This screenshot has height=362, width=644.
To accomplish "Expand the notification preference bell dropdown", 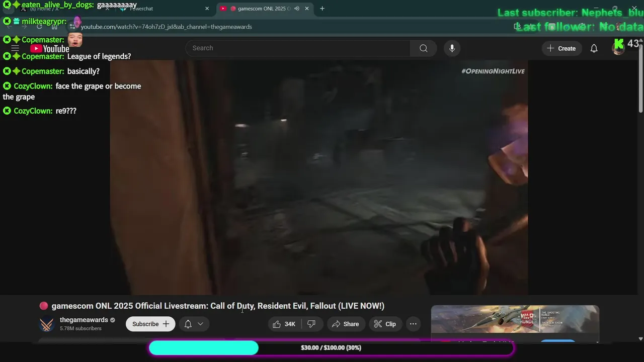I will [194, 324].
